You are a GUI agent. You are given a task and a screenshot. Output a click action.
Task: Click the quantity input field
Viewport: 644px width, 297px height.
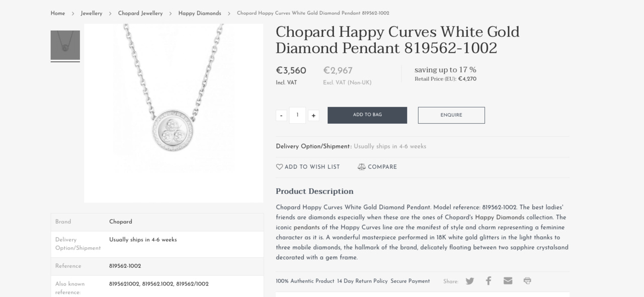(297, 115)
